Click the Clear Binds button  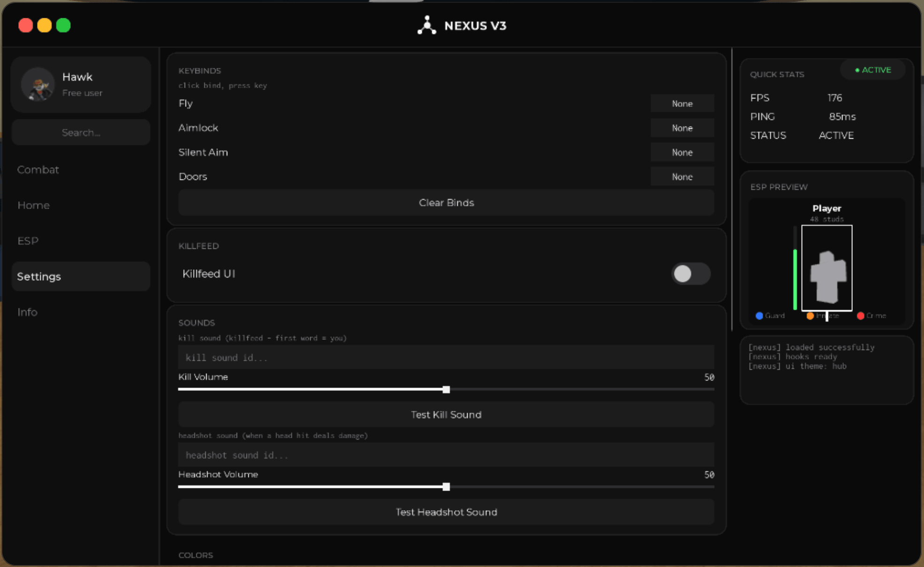click(x=446, y=203)
